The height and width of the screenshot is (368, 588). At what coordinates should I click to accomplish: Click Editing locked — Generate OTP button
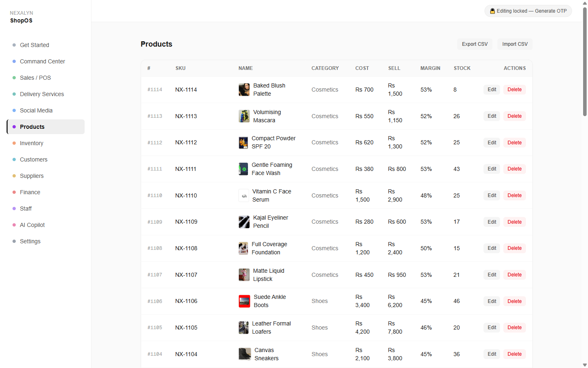click(528, 11)
